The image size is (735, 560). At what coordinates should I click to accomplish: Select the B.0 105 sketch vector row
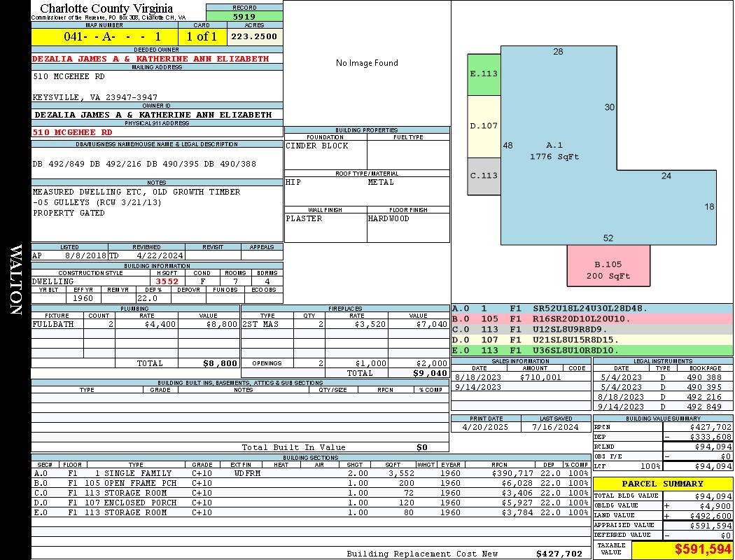click(x=592, y=318)
